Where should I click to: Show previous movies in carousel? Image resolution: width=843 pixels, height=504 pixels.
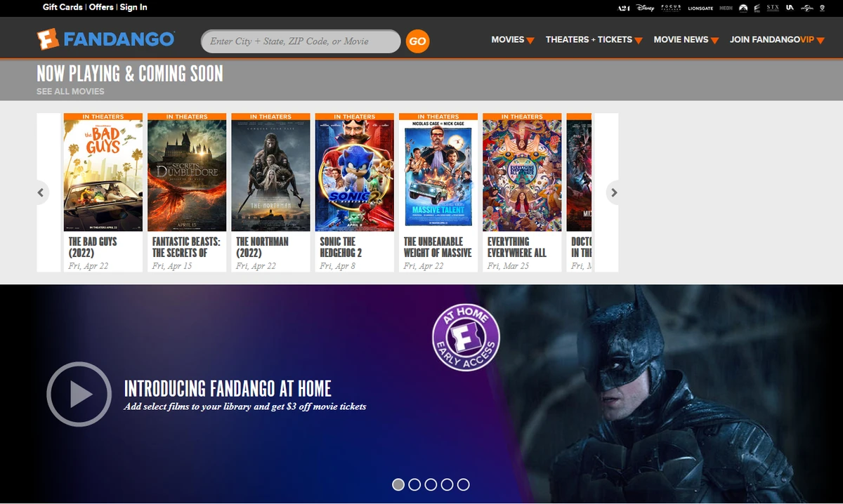click(x=40, y=192)
